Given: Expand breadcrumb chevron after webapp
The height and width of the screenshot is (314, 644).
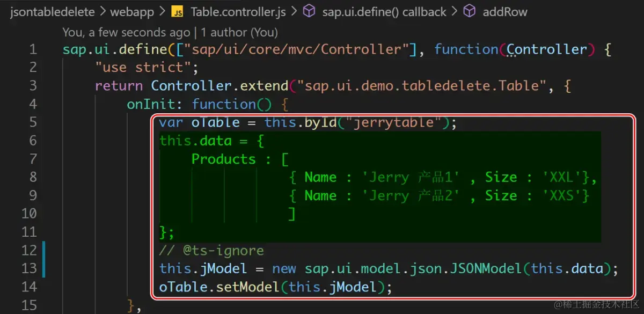Looking at the screenshot, I should coord(162,12).
